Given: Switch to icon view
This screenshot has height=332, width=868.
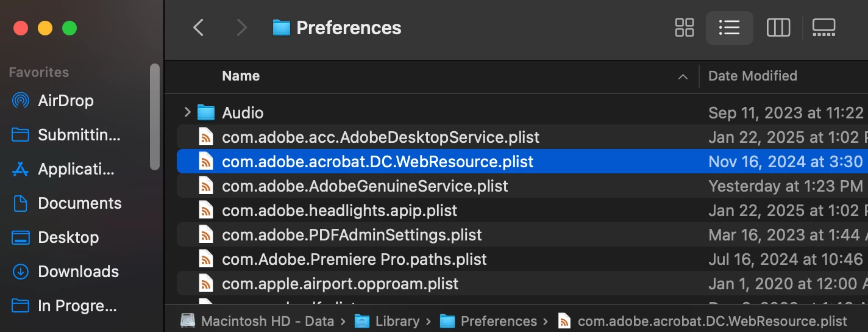Looking at the screenshot, I should click(685, 27).
